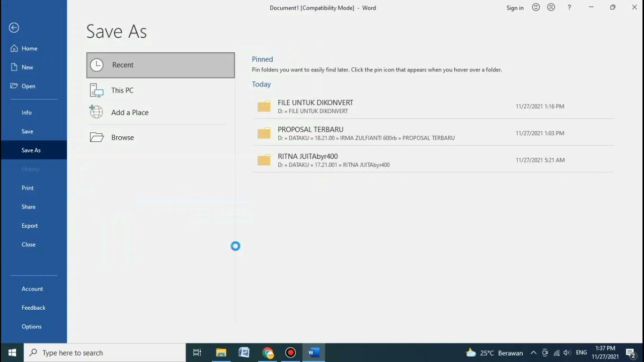Open the notification center icon
The height and width of the screenshot is (362, 644).
tap(631, 353)
